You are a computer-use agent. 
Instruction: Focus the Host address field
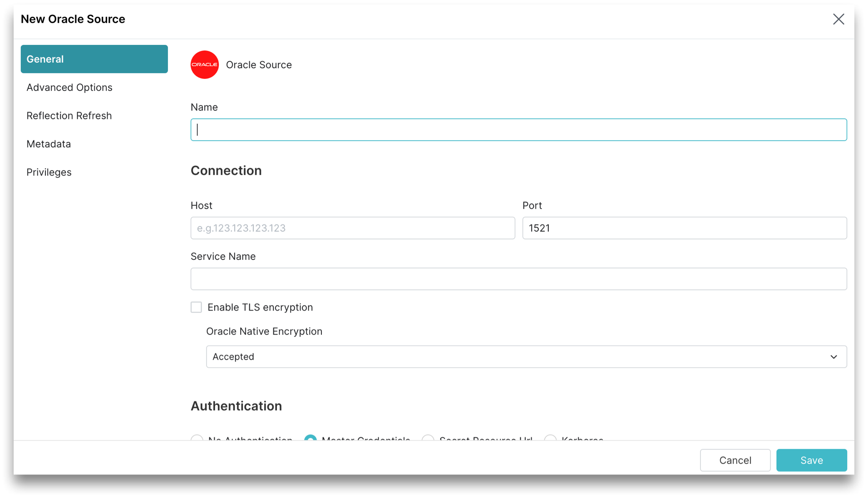click(353, 228)
